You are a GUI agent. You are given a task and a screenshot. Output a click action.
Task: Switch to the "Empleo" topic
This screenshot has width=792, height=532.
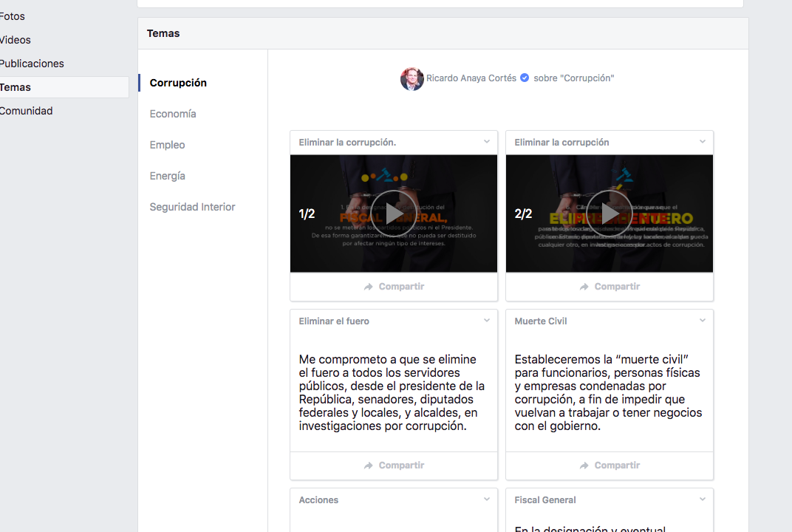pyautogui.click(x=167, y=144)
